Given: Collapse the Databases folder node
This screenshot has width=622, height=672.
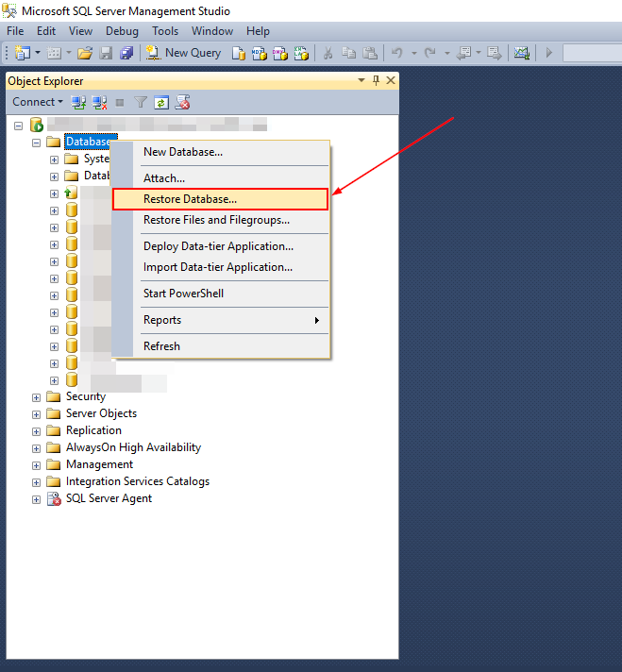Looking at the screenshot, I should pos(37,143).
